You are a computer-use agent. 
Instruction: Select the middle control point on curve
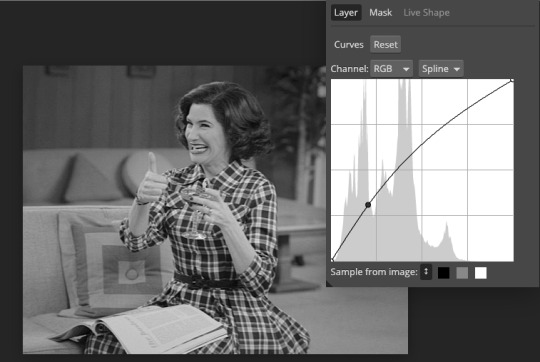coord(368,205)
